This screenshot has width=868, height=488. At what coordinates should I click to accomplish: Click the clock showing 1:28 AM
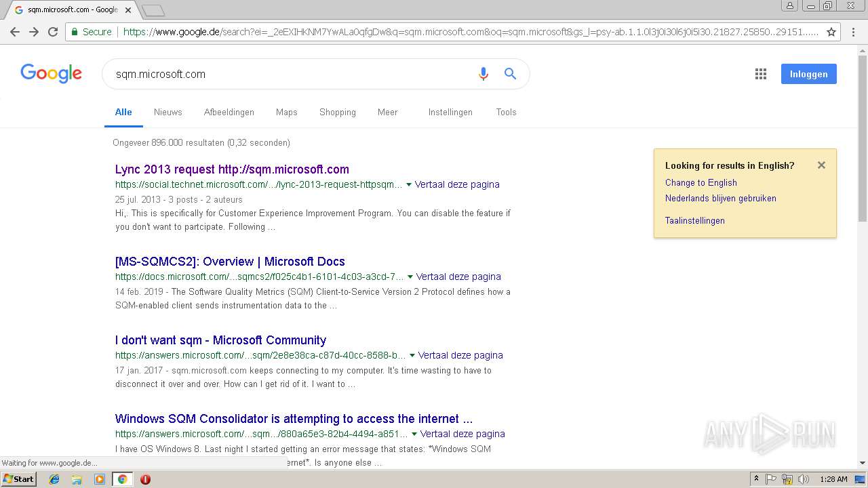833,479
